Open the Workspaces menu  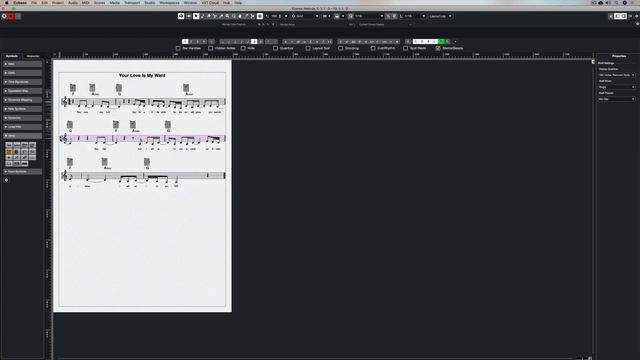169,2
